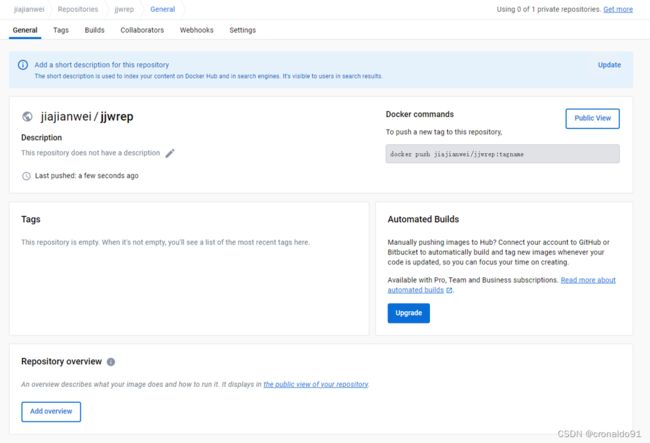
Task: Open the Webhooks tab
Action: 196,30
